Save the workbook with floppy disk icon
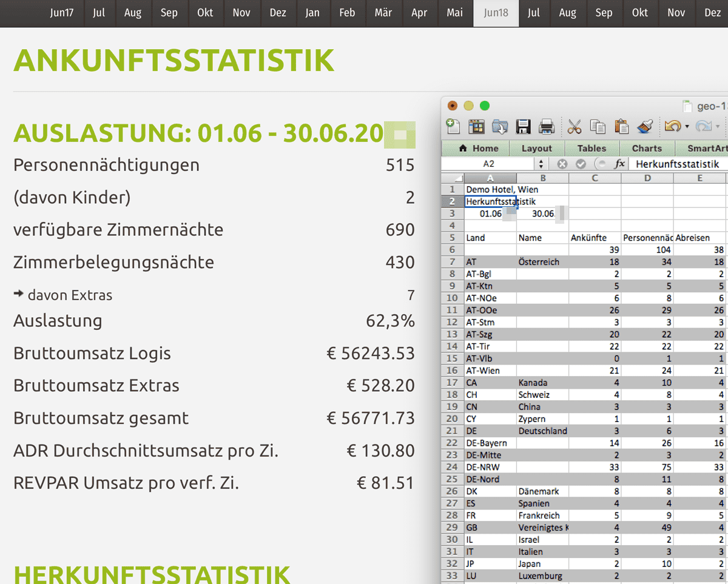The image size is (728, 584). click(524, 126)
